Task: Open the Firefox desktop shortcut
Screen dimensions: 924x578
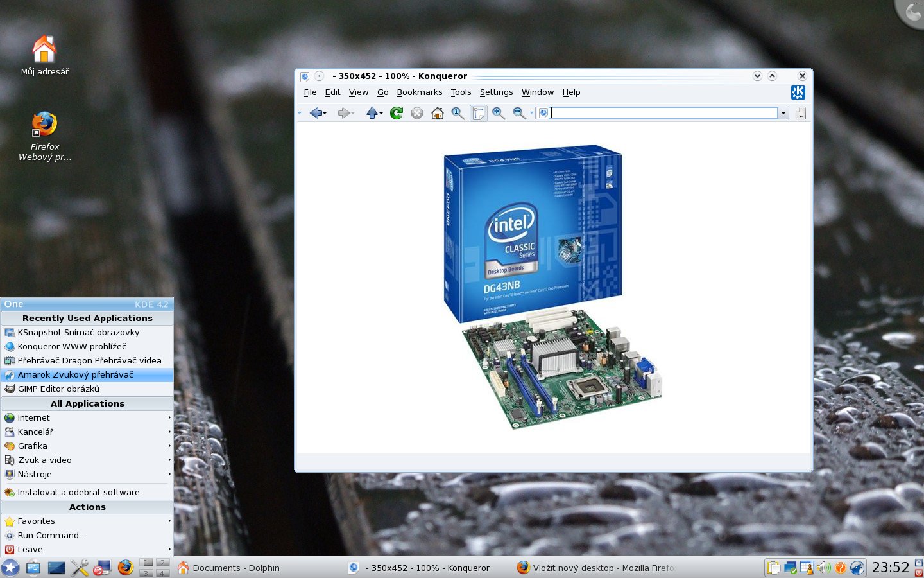Action: (44, 136)
